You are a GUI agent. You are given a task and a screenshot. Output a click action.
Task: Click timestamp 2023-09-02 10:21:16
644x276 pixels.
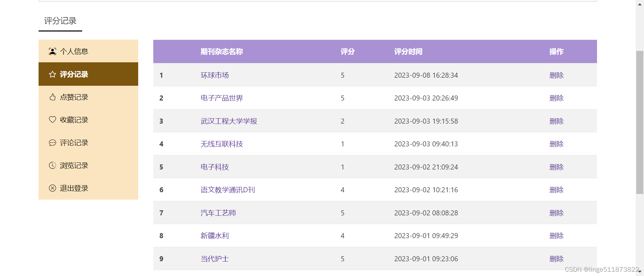(x=426, y=190)
